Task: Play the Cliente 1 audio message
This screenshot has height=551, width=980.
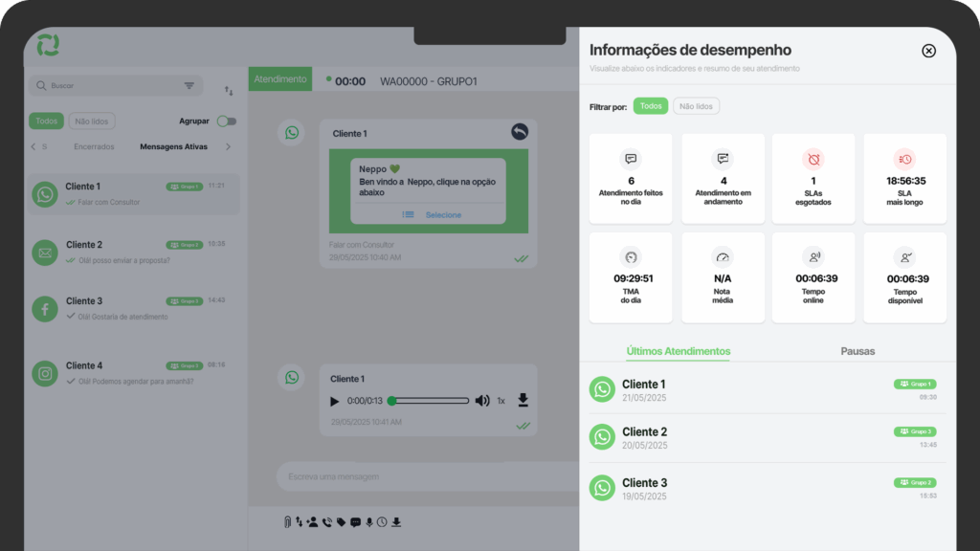Action: click(x=335, y=401)
